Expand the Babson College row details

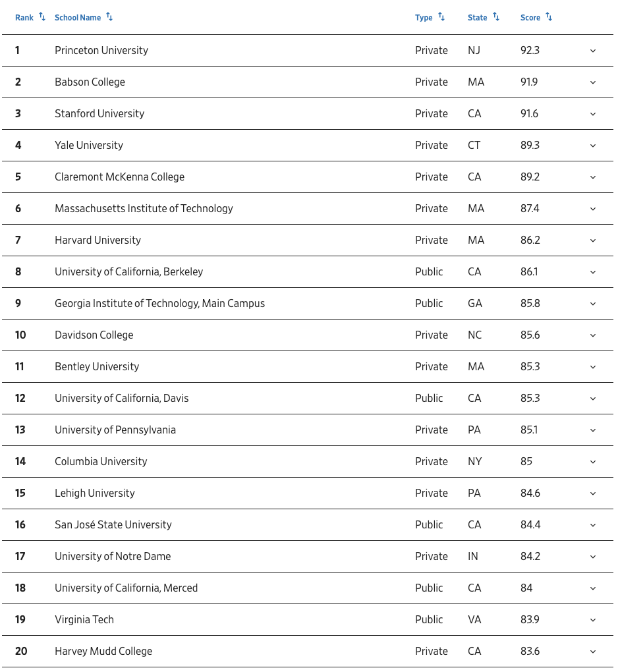click(x=593, y=82)
